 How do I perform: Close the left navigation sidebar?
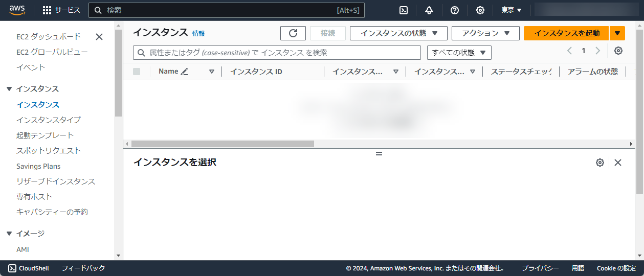(x=99, y=37)
